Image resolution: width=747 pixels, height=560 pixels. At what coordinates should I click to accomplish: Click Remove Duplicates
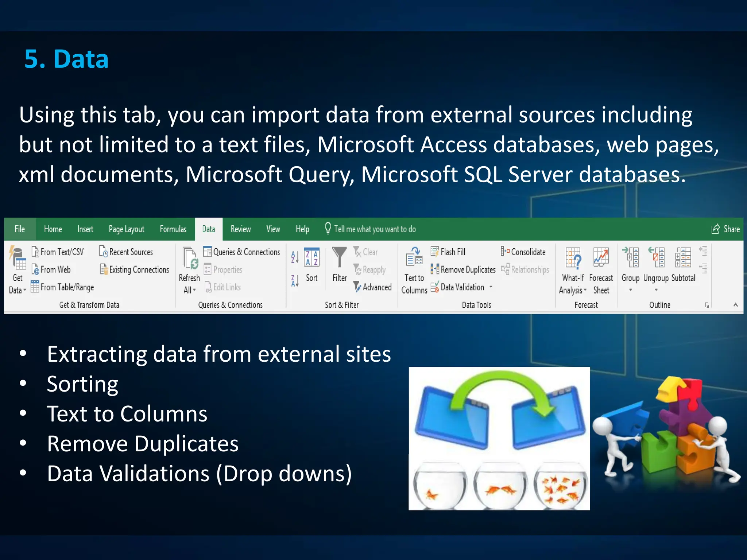[x=463, y=269]
